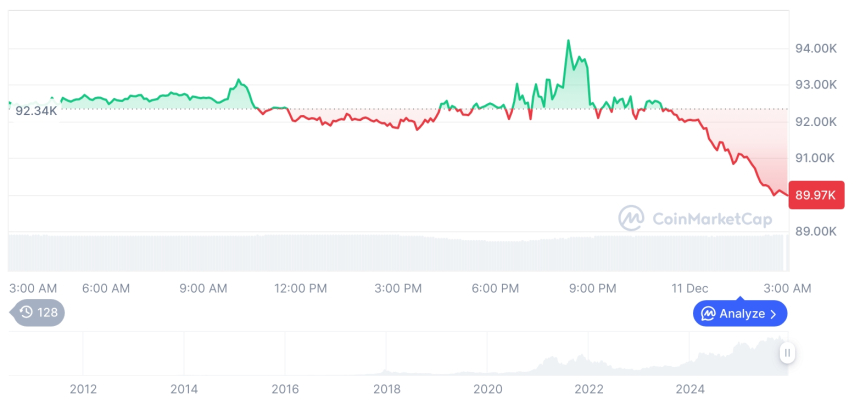Click the 6:00 PM time axis label
Viewport: 860px width, 401px height.
pos(495,288)
